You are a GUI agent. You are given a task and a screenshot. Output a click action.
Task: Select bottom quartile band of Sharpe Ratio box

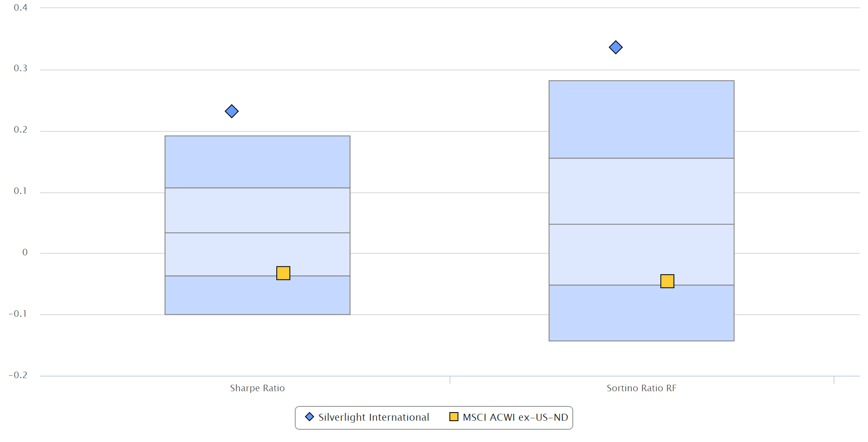(258, 295)
